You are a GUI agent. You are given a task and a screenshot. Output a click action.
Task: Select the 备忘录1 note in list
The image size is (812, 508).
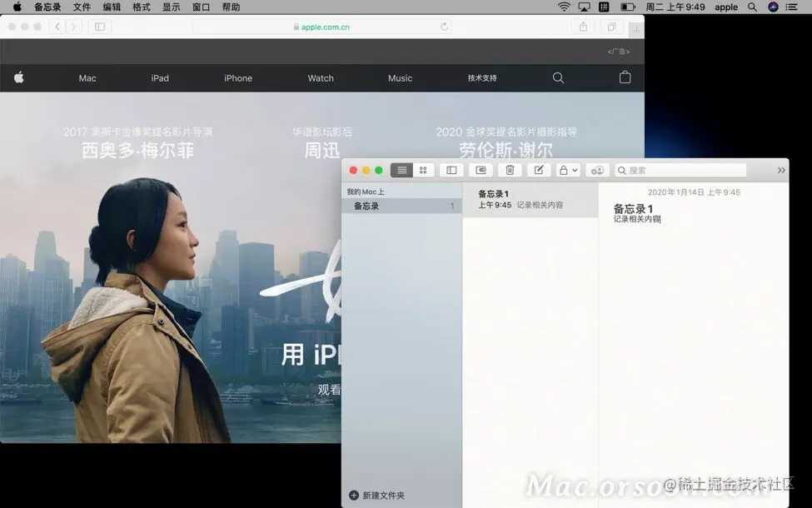coord(531,199)
